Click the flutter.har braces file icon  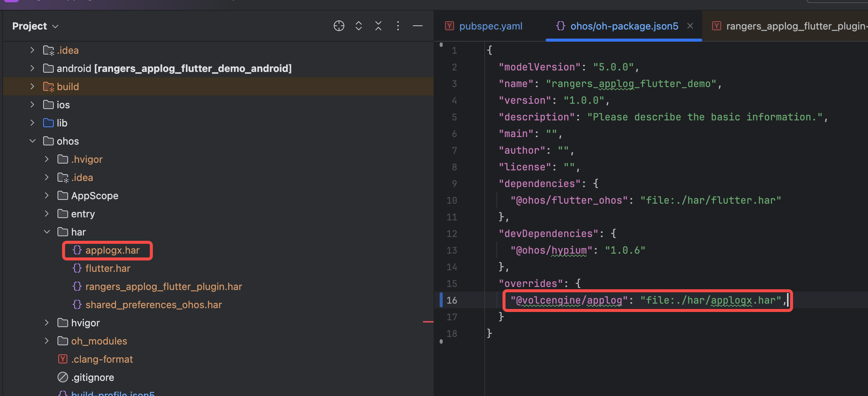coord(77,268)
